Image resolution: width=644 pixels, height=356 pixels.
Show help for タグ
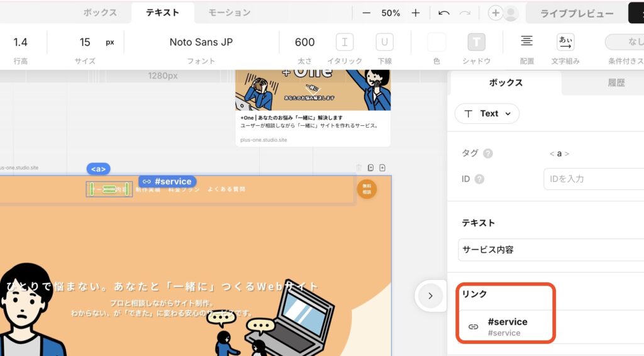point(488,153)
